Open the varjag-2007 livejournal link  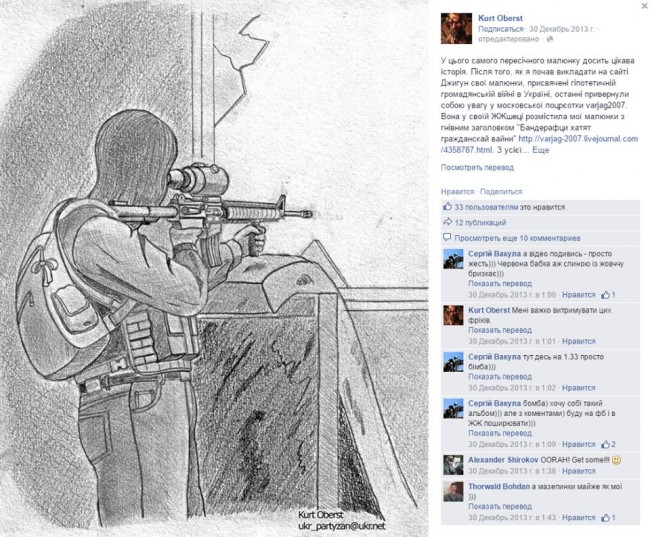pyautogui.click(x=539, y=144)
